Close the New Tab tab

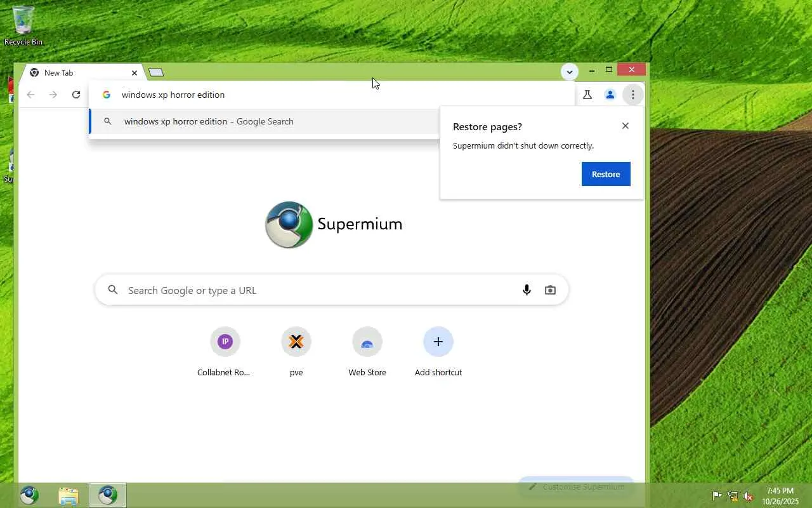pyautogui.click(x=134, y=73)
